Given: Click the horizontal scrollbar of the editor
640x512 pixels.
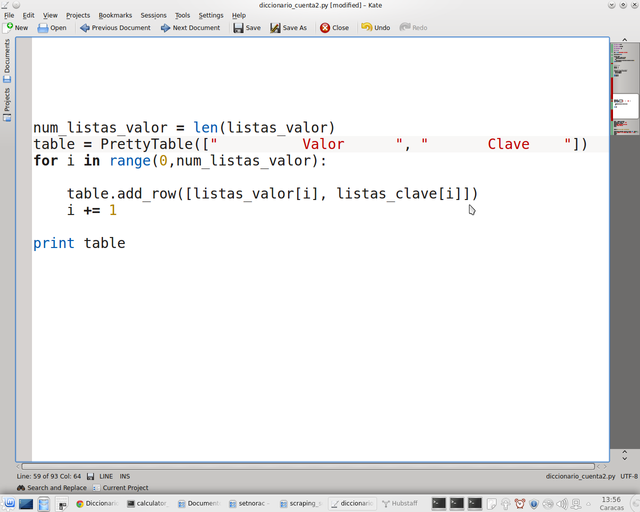Looking at the screenshot, I should pyautogui.click(x=308, y=466).
